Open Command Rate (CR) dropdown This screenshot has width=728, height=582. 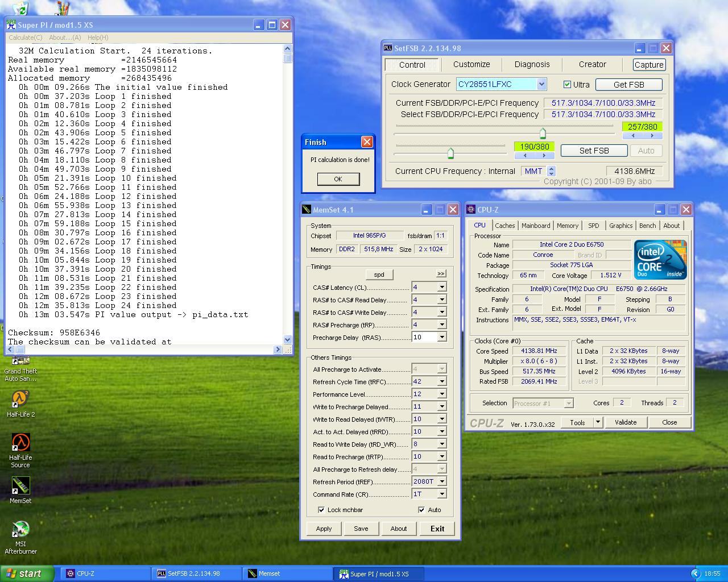(x=441, y=494)
